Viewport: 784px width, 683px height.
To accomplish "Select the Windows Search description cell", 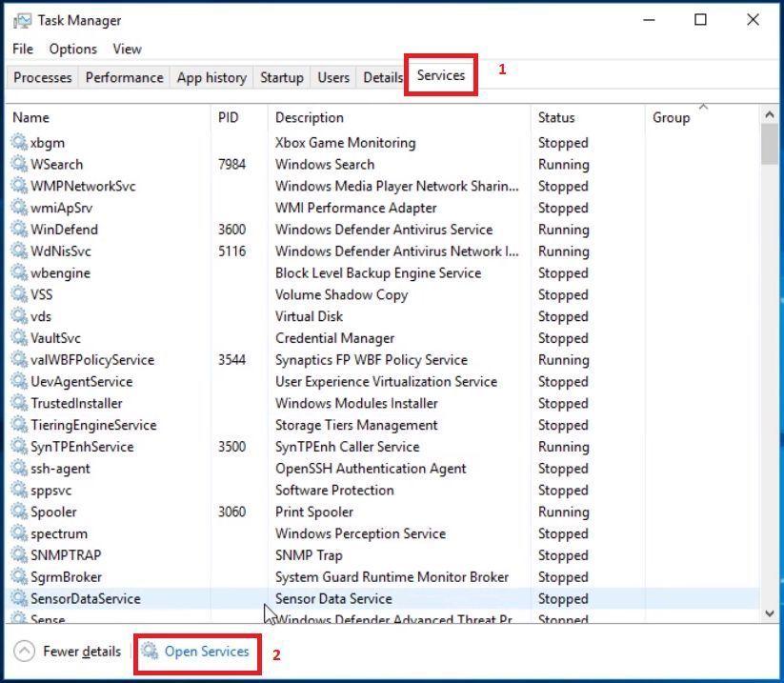I will (325, 164).
